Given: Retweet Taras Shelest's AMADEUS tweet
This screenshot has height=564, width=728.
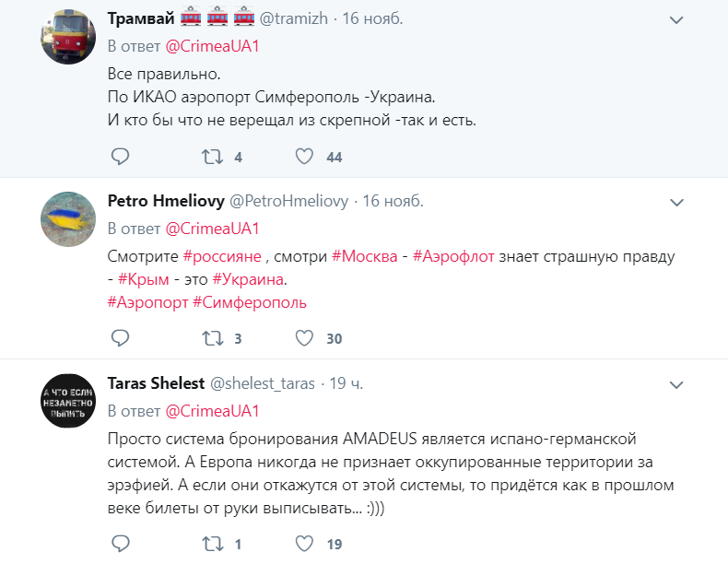Looking at the screenshot, I should (x=213, y=543).
